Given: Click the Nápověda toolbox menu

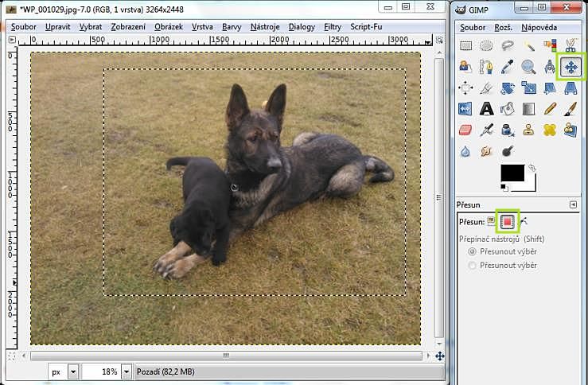Looking at the screenshot, I should 540,27.
